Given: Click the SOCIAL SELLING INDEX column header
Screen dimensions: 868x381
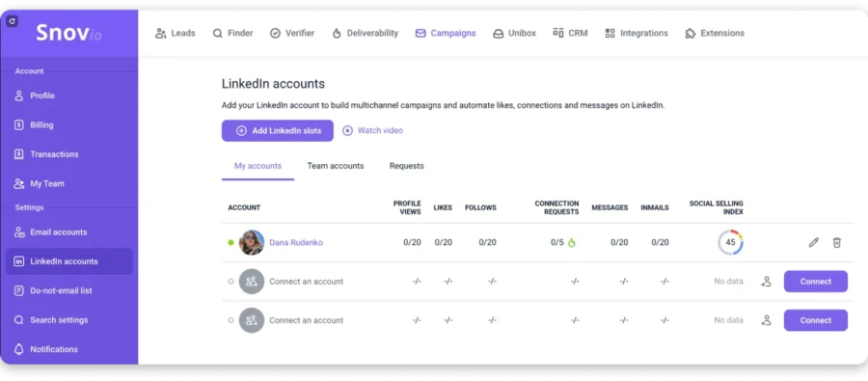Looking at the screenshot, I should (717, 207).
